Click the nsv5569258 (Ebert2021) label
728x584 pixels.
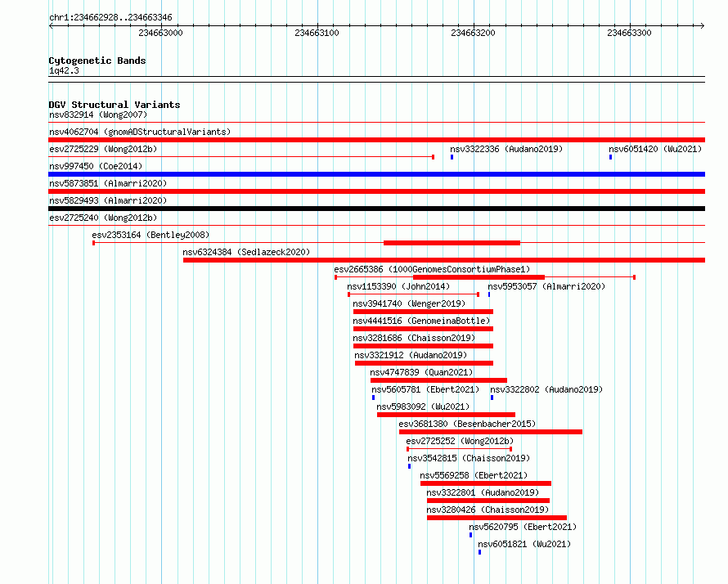point(474,475)
